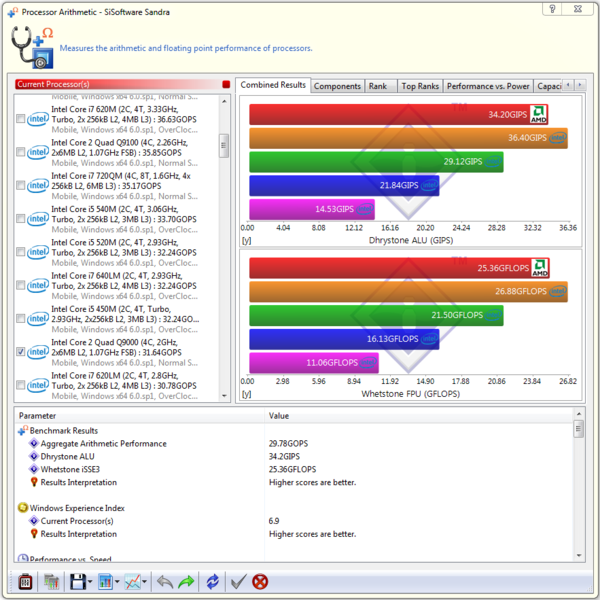
Task: Accept with the grey checkmark icon
Action: 239,582
